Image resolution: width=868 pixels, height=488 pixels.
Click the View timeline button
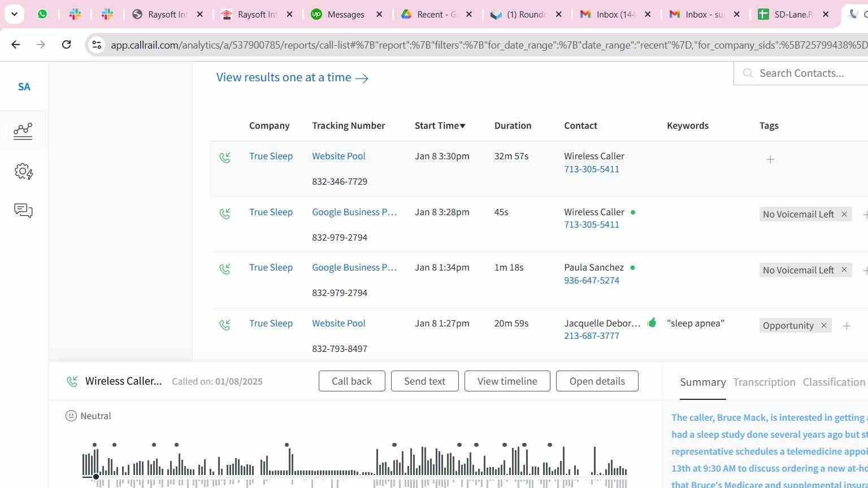[507, 381]
